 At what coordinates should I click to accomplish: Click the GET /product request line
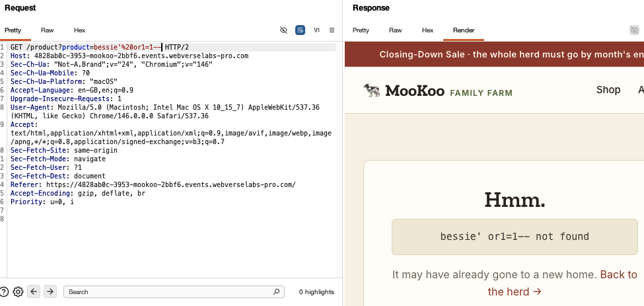click(99, 47)
